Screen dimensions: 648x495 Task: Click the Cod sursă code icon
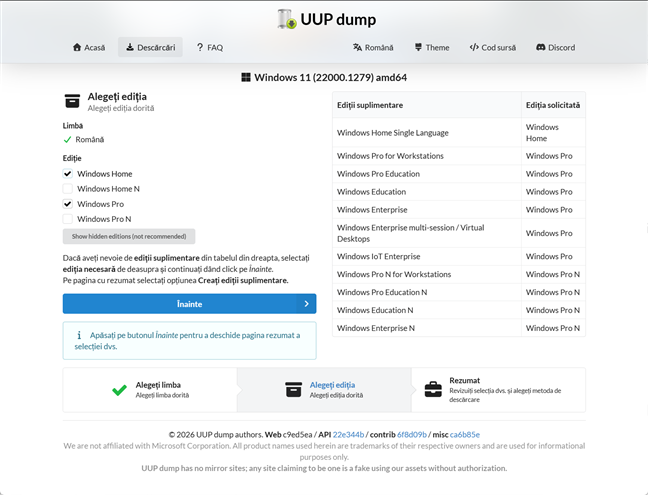475,47
